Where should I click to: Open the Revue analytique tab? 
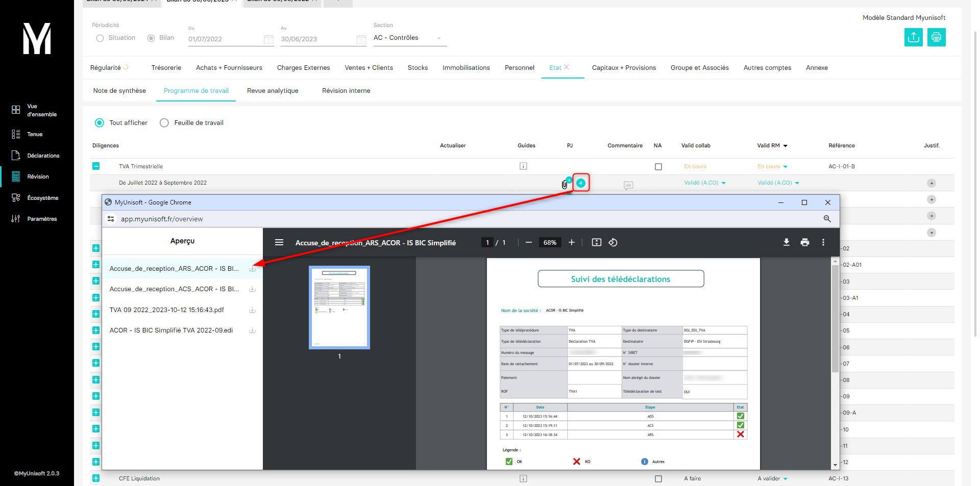(x=273, y=91)
